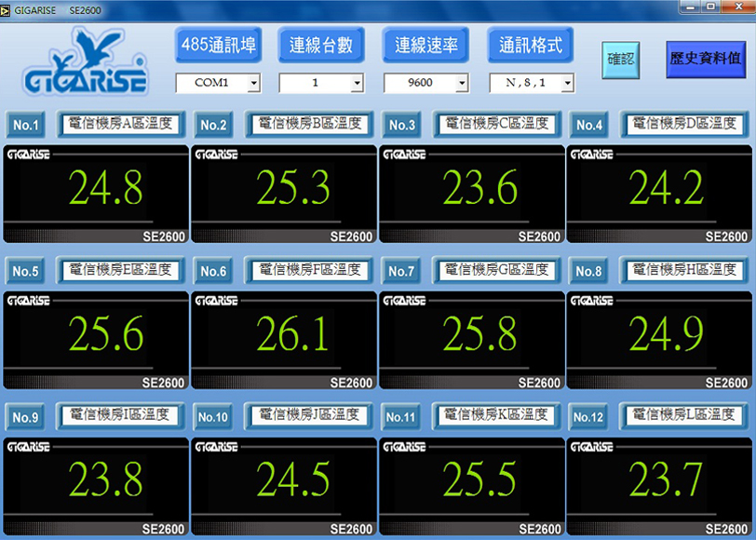Viewport: 756px width, 540px height.
Task: Click the 23.6 temperature reading
Action: pos(480,187)
